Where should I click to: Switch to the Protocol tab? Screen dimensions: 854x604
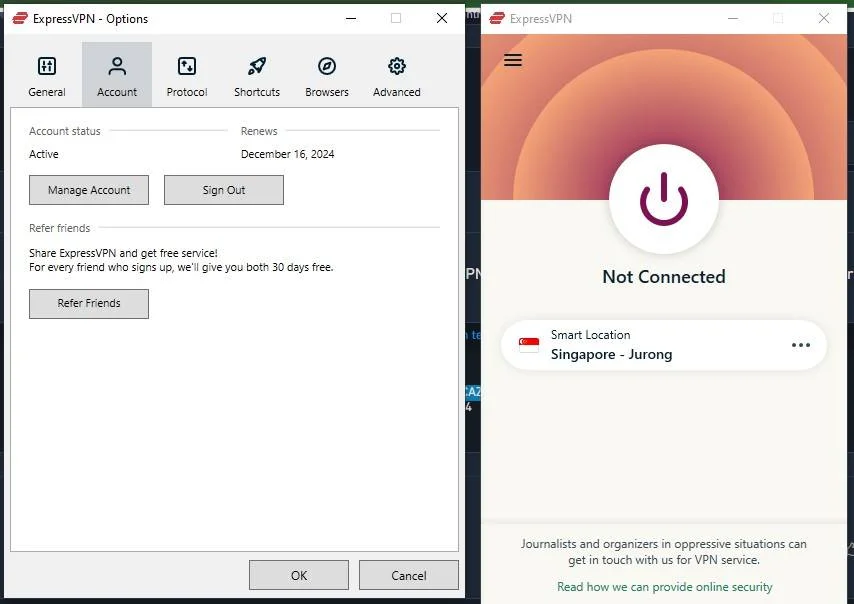pyautogui.click(x=187, y=75)
